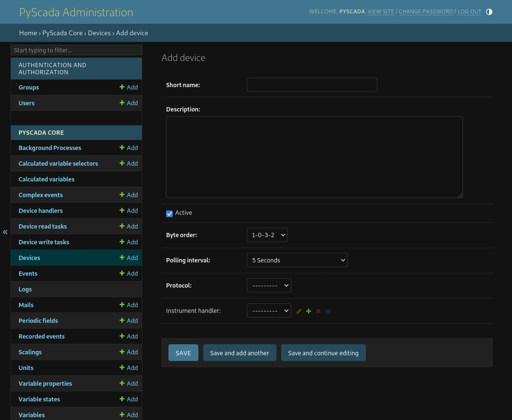This screenshot has width=512, height=420.
Task: Go to Devices in the breadcrumb
Action: tap(99, 33)
